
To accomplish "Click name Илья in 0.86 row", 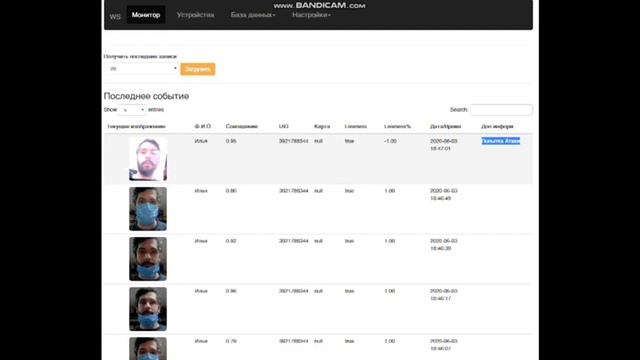I will [201, 191].
